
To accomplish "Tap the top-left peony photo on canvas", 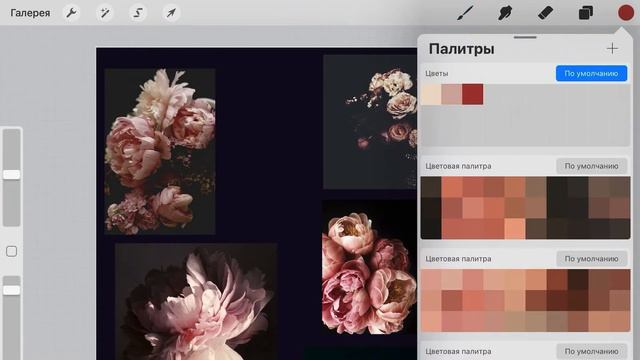I will pos(160,151).
